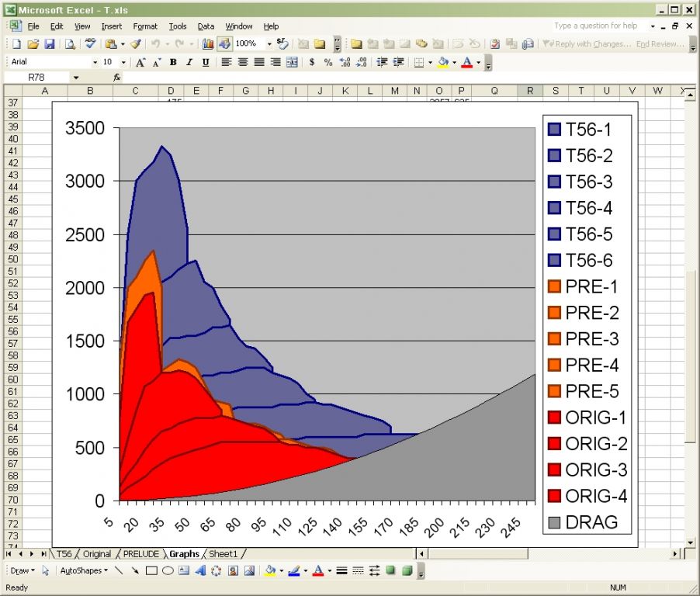Switch to the PRELUDE sheet tab
The height and width of the screenshot is (596, 700).
(140, 554)
